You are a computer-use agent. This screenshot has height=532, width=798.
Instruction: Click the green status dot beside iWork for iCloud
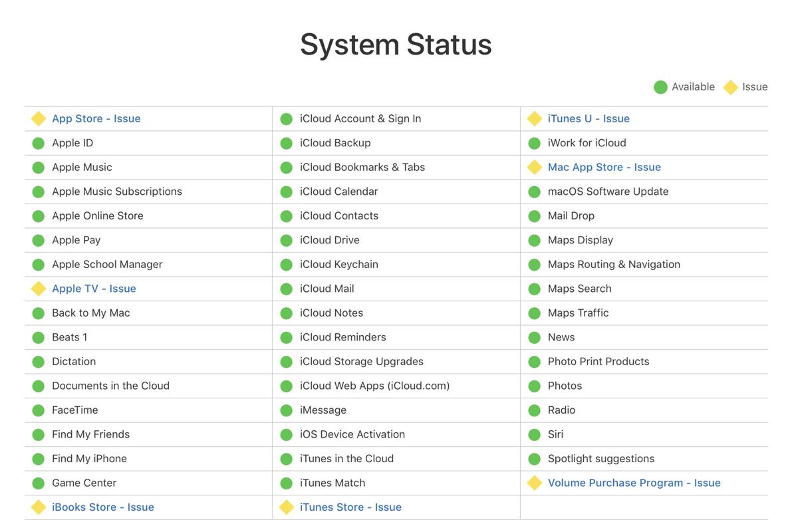(535, 143)
